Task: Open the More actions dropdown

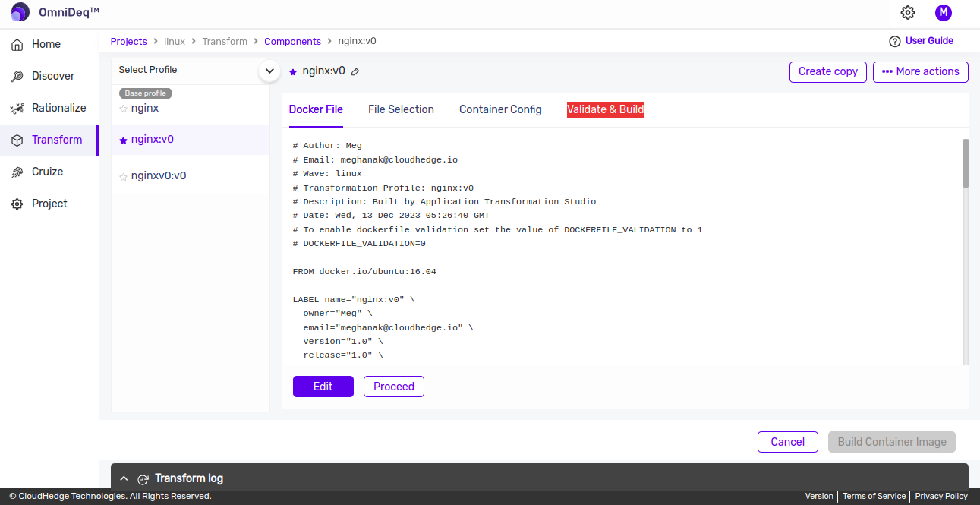Action: pos(921,71)
